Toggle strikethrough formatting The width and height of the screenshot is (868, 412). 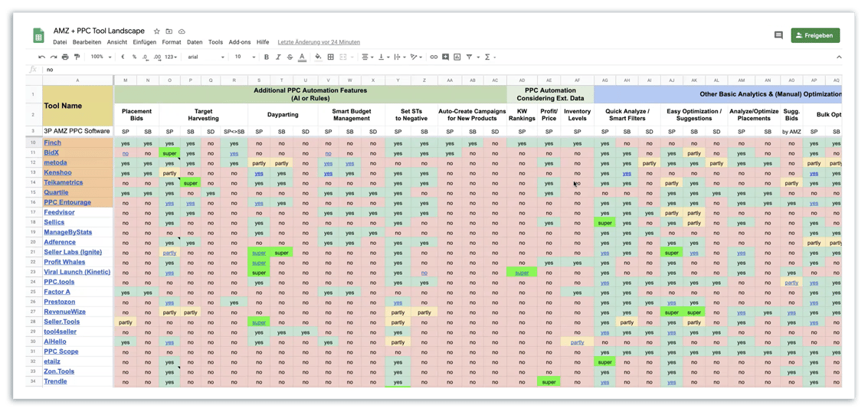click(290, 57)
